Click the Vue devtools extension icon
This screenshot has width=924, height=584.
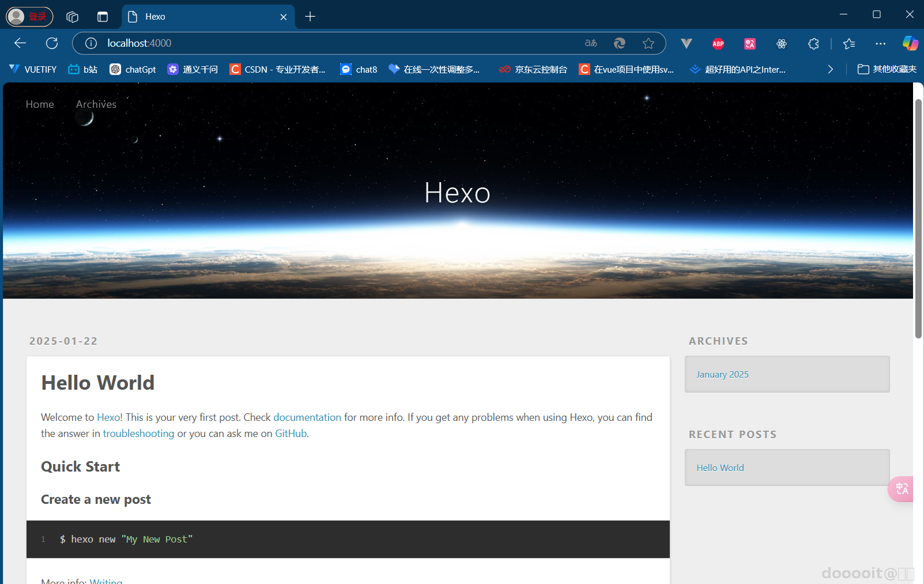(686, 43)
